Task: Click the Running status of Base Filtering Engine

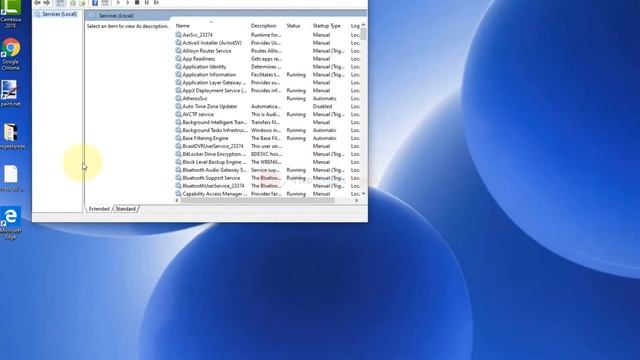Action: [296, 138]
